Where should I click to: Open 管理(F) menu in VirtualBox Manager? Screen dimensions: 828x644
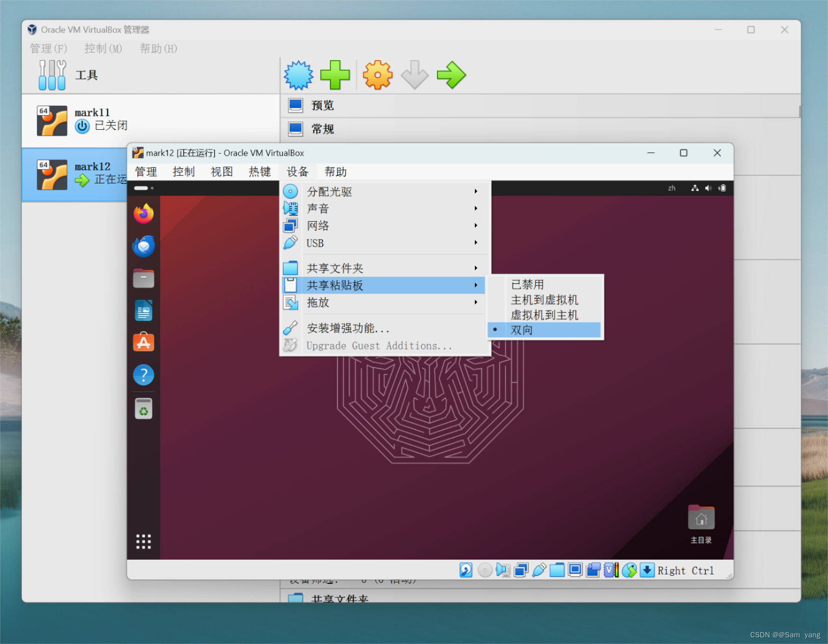pyautogui.click(x=49, y=48)
